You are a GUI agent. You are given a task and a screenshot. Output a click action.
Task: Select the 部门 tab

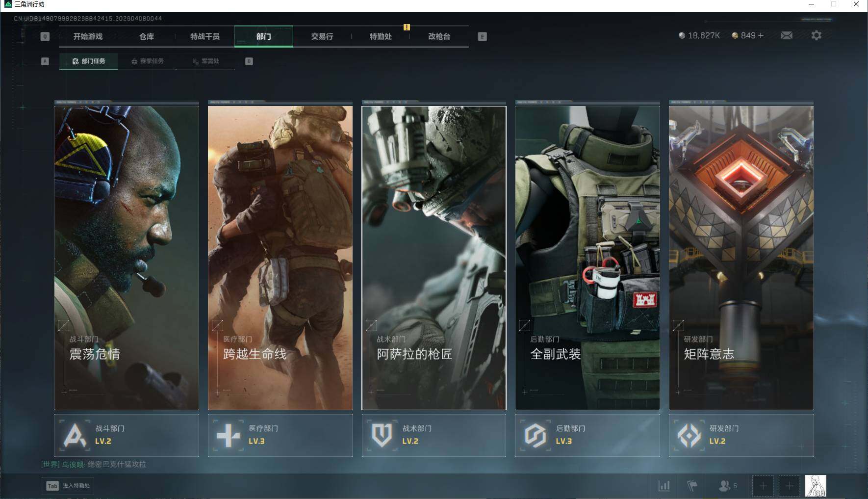(x=263, y=36)
